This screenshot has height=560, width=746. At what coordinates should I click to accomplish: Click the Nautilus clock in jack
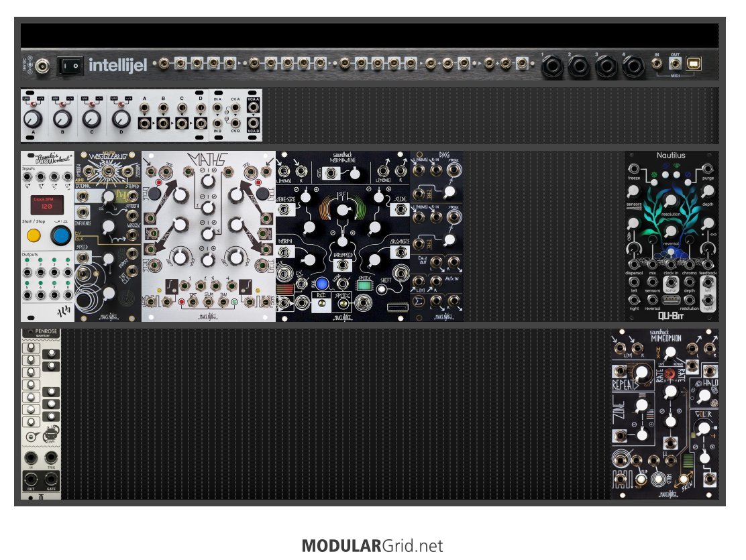[x=670, y=264]
